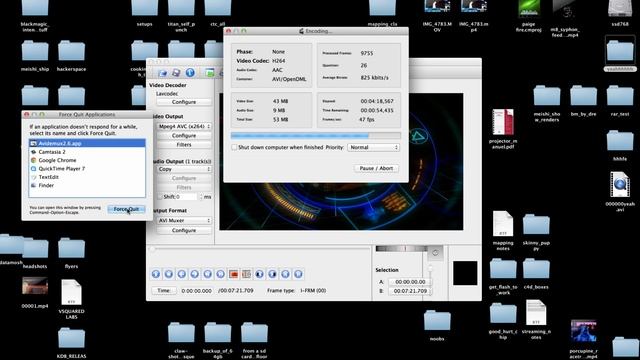Open Audio Output Copy dropdown
640x360 pixels.
tap(184, 169)
